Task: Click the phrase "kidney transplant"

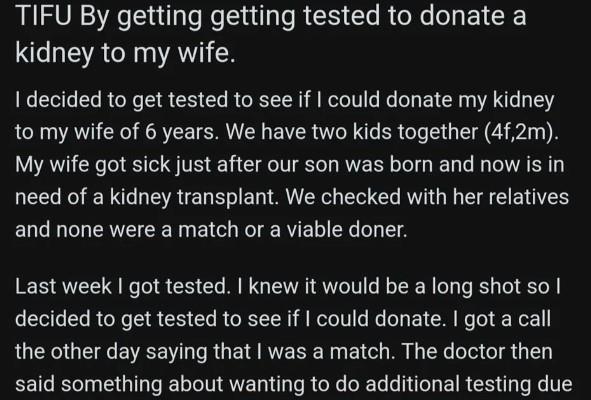Action: point(194,198)
